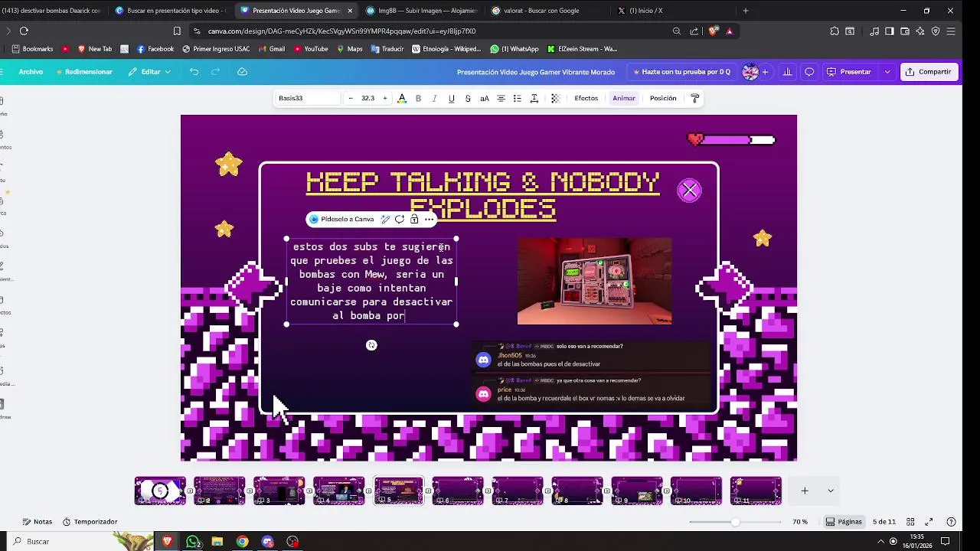Toggle underline formatting in the text toolbar
980x551 pixels.
[x=451, y=98]
